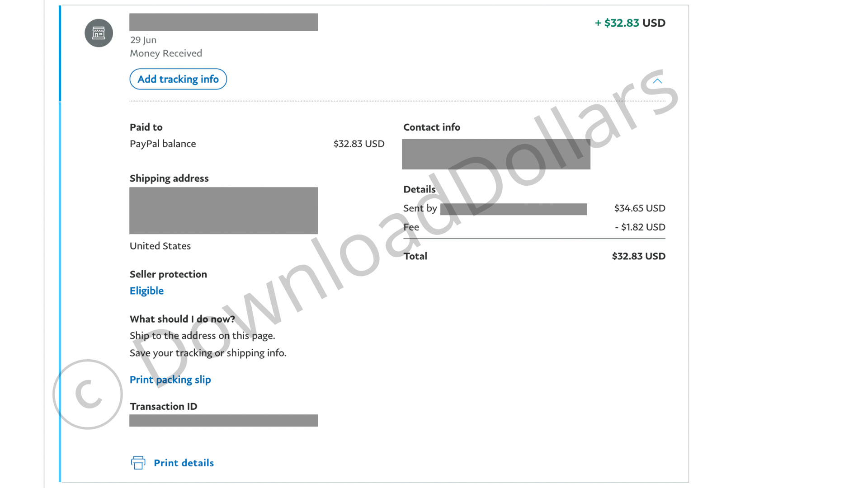868x488 pixels.
Task: Click the redacted payer name at top
Action: tap(223, 22)
